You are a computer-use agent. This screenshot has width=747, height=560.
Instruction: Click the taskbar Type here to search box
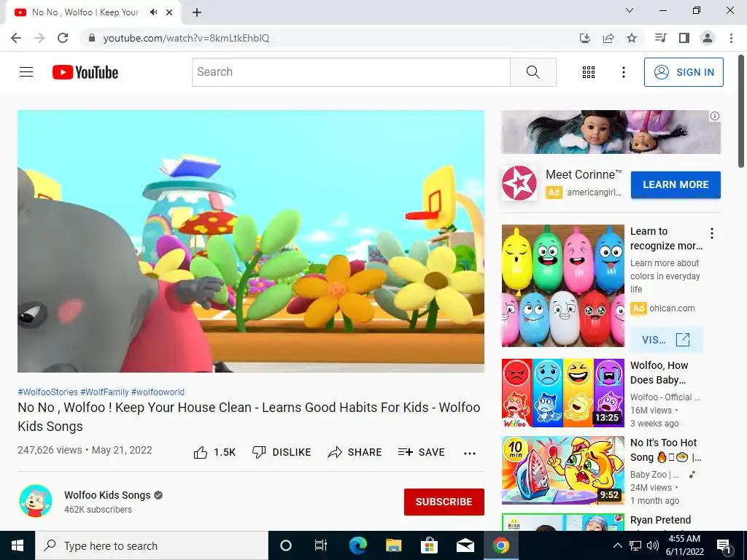click(x=152, y=545)
